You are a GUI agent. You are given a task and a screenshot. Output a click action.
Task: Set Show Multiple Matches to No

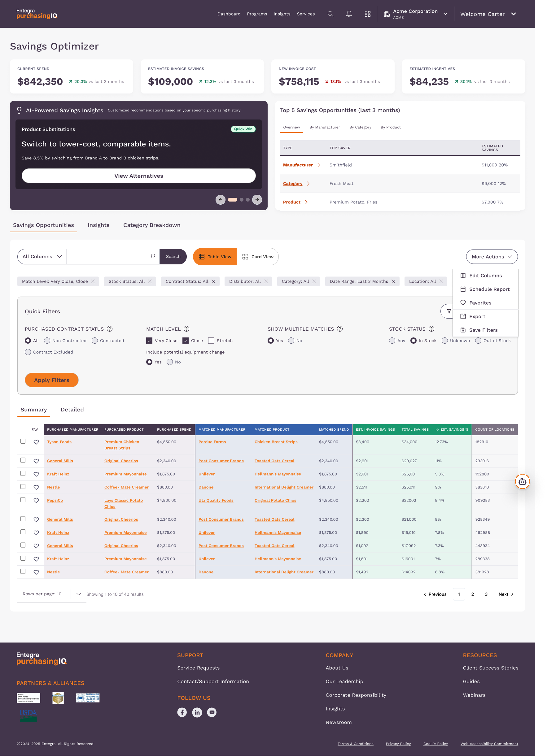(291, 341)
